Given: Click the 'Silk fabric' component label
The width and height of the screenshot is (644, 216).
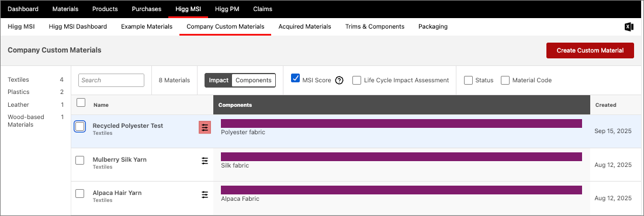Looking at the screenshot, I should coord(235,165).
